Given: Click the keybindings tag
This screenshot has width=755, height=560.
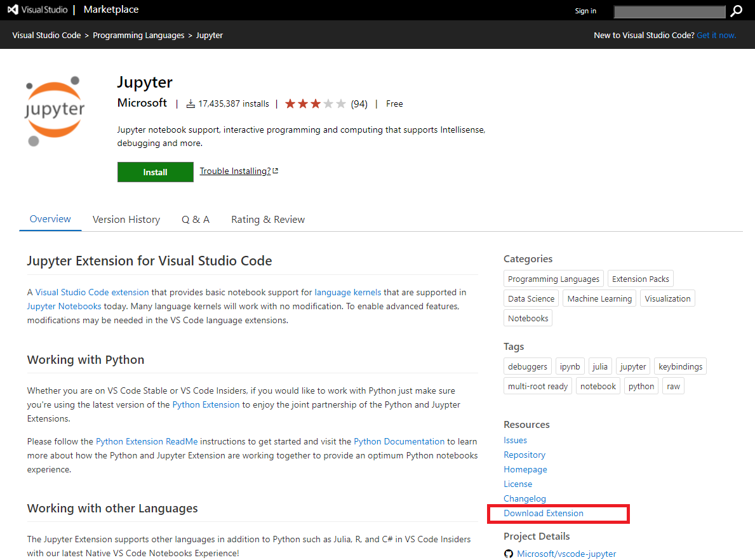Looking at the screenshot, I should tap(680, 366).
